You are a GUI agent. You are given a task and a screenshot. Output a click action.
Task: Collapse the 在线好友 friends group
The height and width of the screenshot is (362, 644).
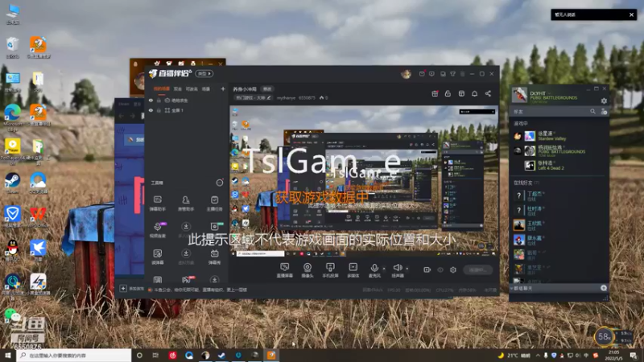click(526, 183)
